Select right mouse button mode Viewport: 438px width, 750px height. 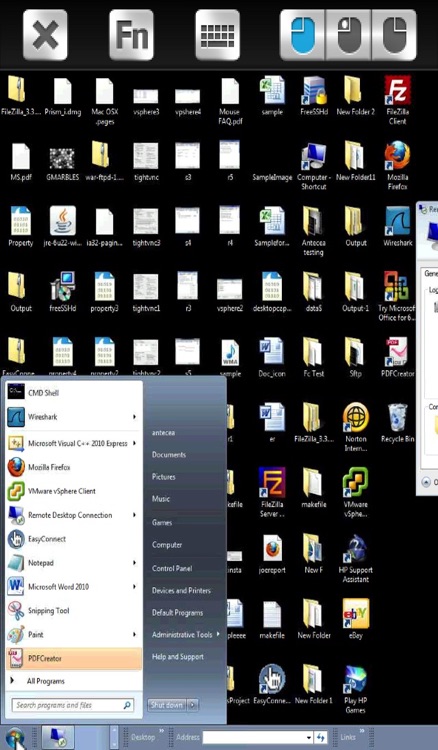[394, 35]
